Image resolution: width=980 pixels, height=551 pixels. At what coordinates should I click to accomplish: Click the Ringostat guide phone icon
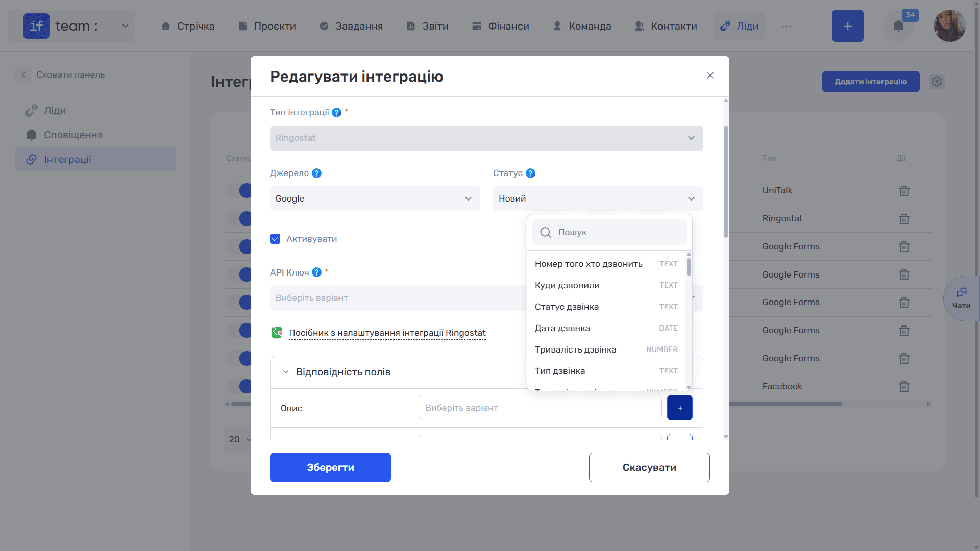(277, 333)
